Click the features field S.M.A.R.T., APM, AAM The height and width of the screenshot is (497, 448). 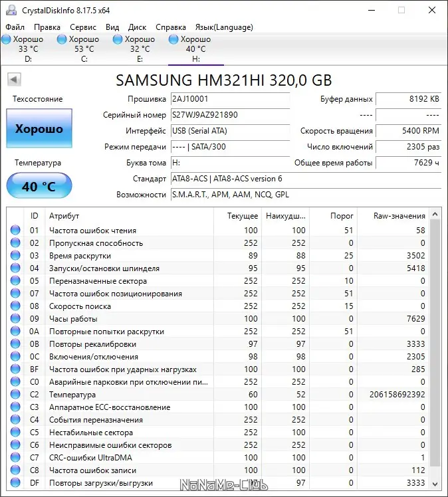point(306,195)
